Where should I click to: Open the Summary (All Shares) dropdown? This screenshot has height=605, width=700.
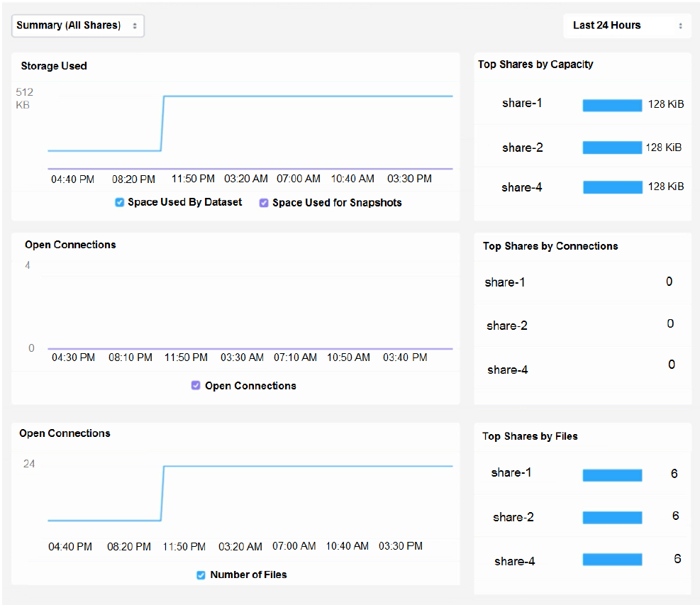coord(78,26)
